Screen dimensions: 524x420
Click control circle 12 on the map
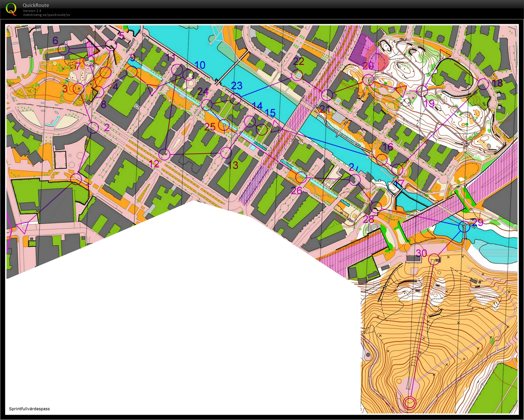pyautogui.click(x=164, y=155)
